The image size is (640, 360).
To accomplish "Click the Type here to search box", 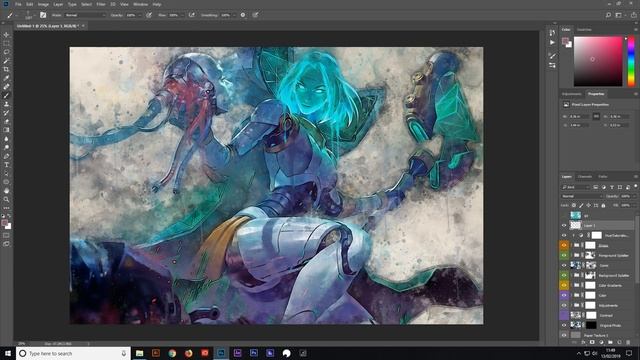I will (x=73, y=353).
